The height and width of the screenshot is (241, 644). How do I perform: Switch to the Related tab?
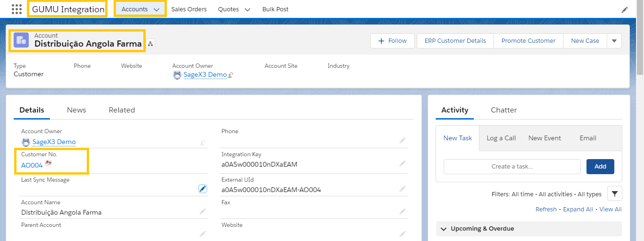pyautogui.click(x=122, y=110)
